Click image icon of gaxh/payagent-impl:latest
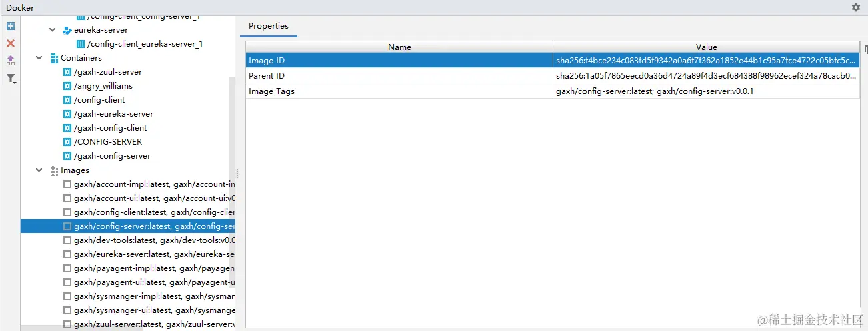 (67, 268)
